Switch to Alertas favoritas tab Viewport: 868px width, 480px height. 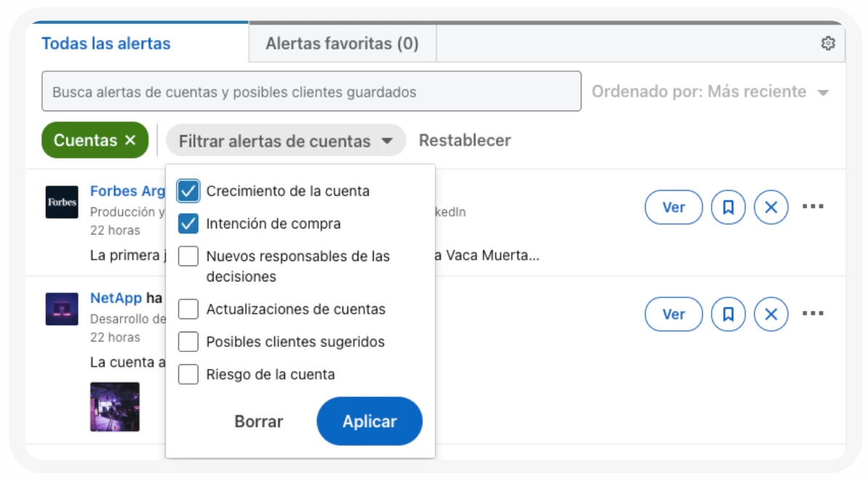pyautogui.click(x=342, y=44)
